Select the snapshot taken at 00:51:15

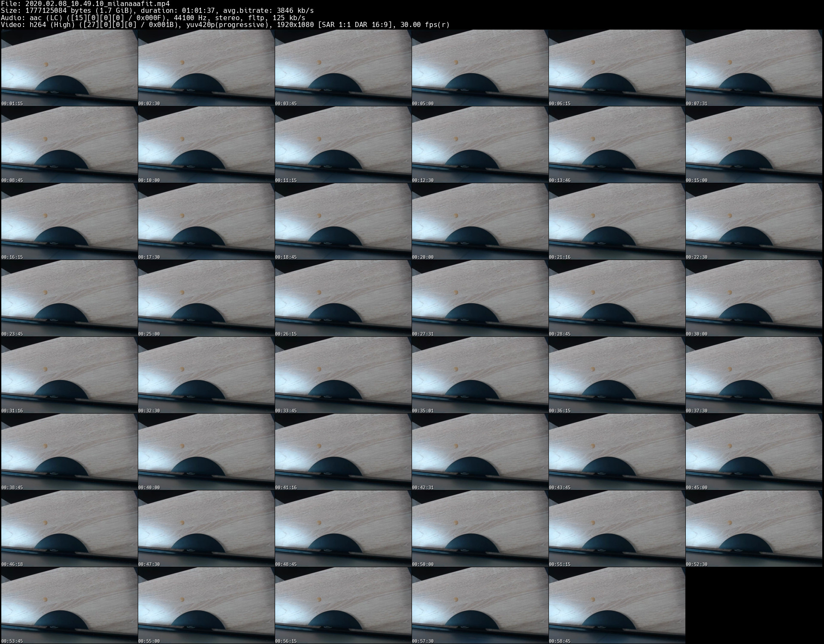(x=617, y=529)
